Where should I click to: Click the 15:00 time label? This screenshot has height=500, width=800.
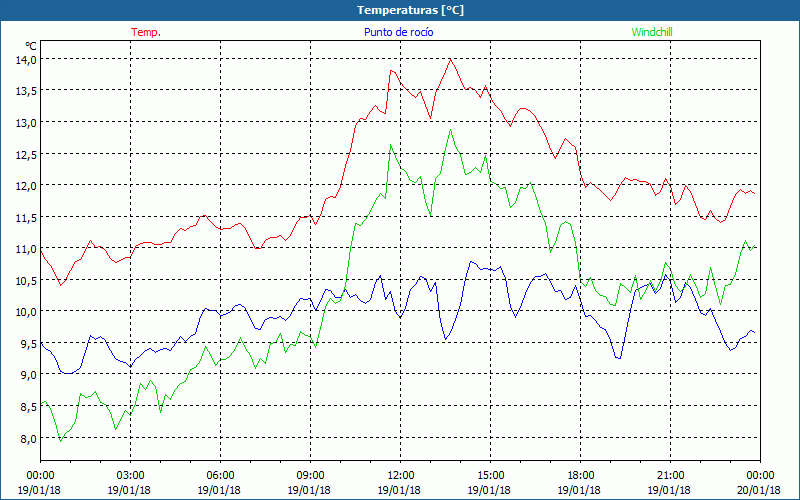click(x=490, y=476)
